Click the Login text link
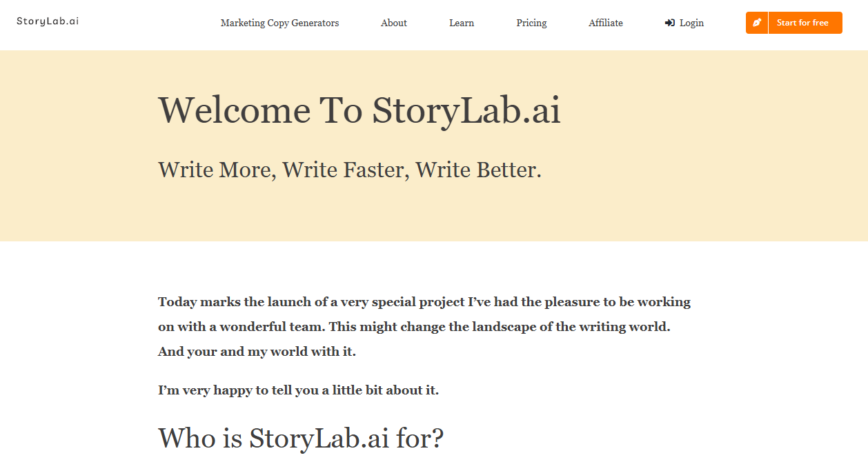 (691, 23)
